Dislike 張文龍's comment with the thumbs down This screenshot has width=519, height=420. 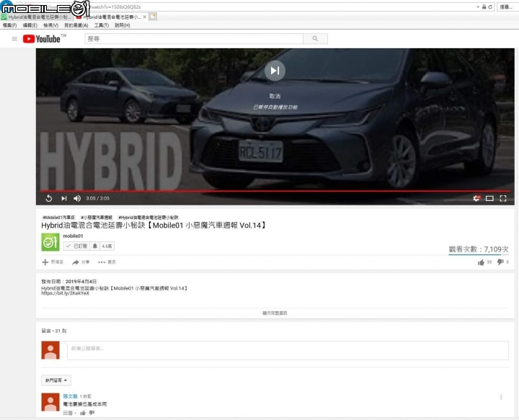coord(92,413)
